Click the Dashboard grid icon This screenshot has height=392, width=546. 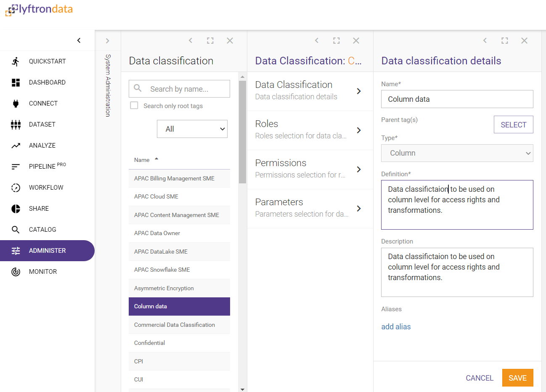coord(16,82)
